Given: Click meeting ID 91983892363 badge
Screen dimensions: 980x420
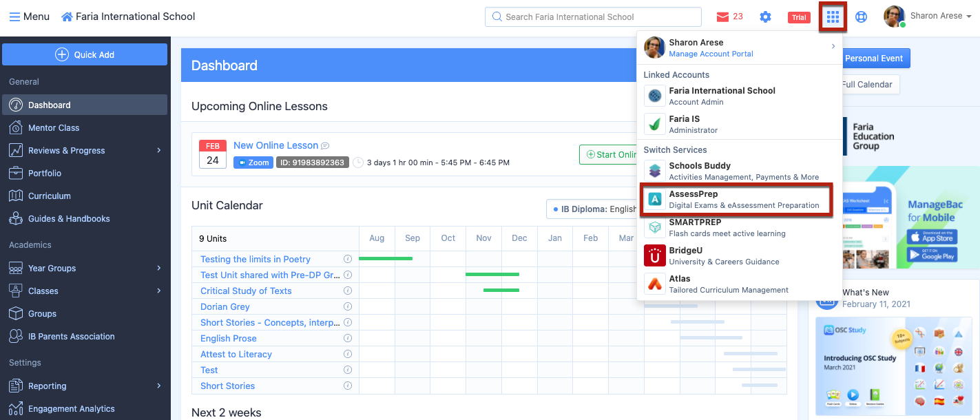Looking at the screenshot, I should [x=311, y=162].
